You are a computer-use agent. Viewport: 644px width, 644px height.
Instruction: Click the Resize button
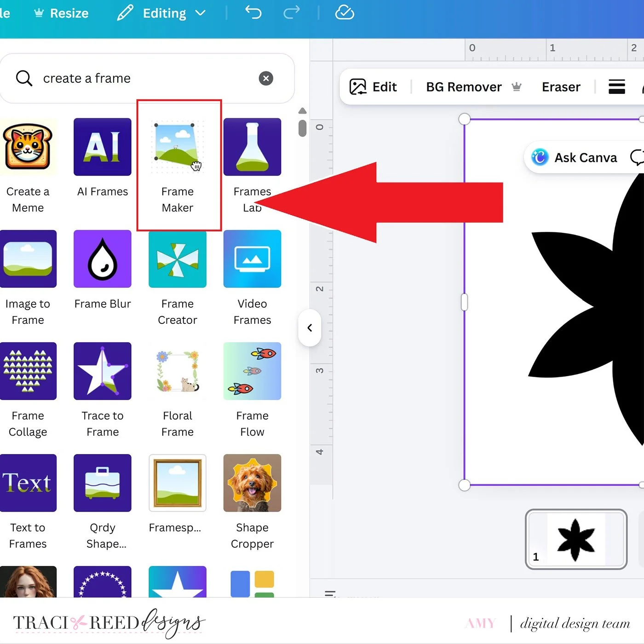(x=61, y=13)
